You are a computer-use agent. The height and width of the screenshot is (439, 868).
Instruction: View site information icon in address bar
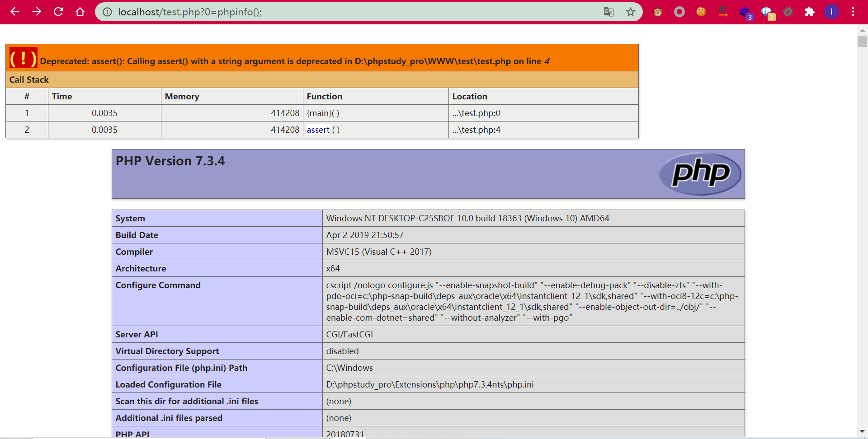[107, 12]
